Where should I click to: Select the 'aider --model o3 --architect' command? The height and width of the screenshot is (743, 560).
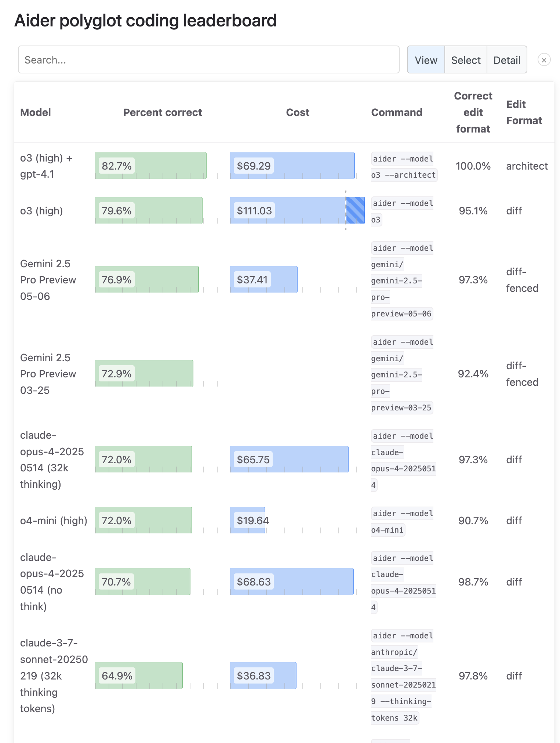coord(403,167)
